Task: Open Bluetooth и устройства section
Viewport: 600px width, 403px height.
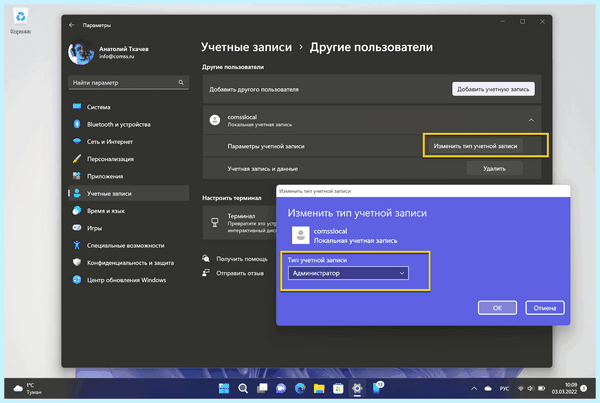Action: pyautogui.click(x=129, y=124)
